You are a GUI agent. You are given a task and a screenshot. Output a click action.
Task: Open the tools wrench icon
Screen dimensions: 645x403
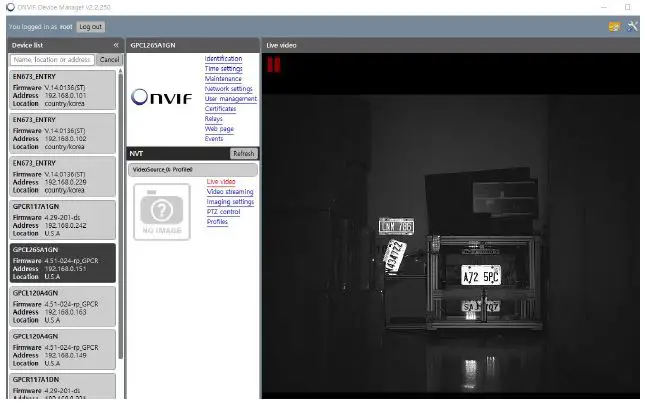(x=632, y=27)
